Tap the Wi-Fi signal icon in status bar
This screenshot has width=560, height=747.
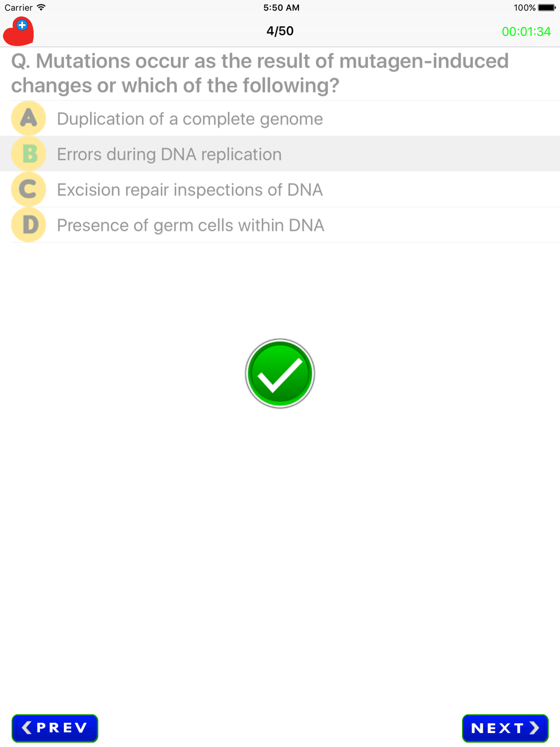click(41, 7)
